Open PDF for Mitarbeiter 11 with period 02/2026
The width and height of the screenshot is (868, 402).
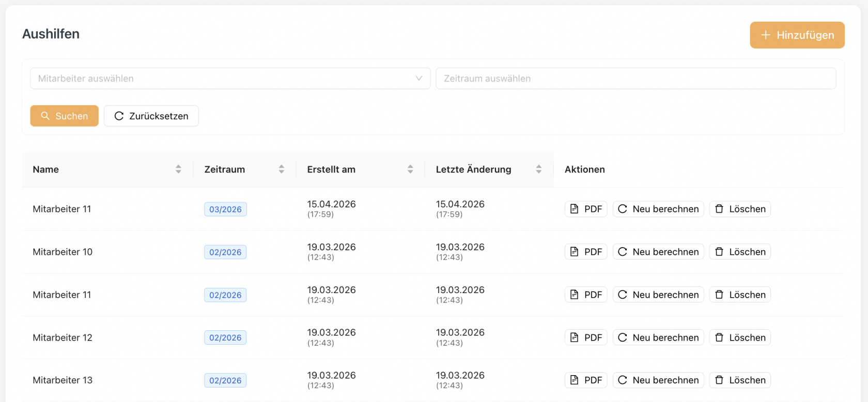pos(586,295)
